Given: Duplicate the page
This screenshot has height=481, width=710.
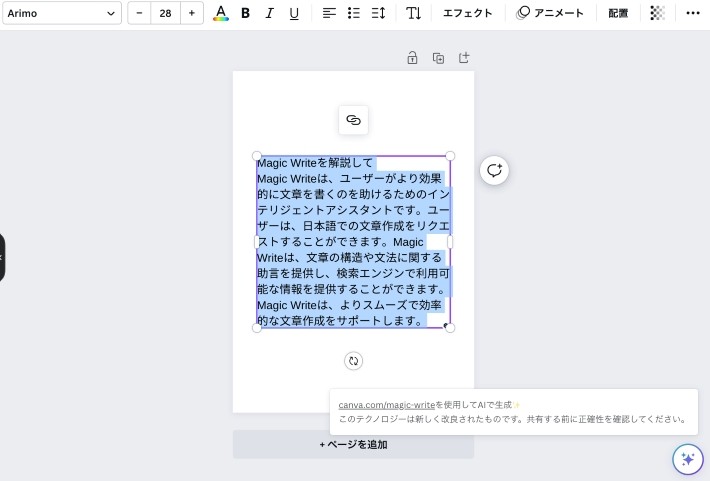Looking at the screenshot, I should point(438,58).
